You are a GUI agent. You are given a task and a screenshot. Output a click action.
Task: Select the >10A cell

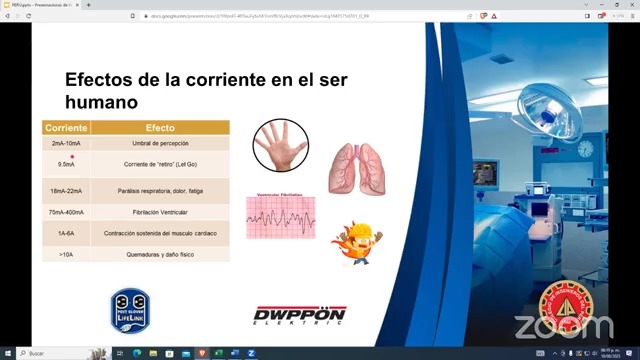[x=66, y=254]
